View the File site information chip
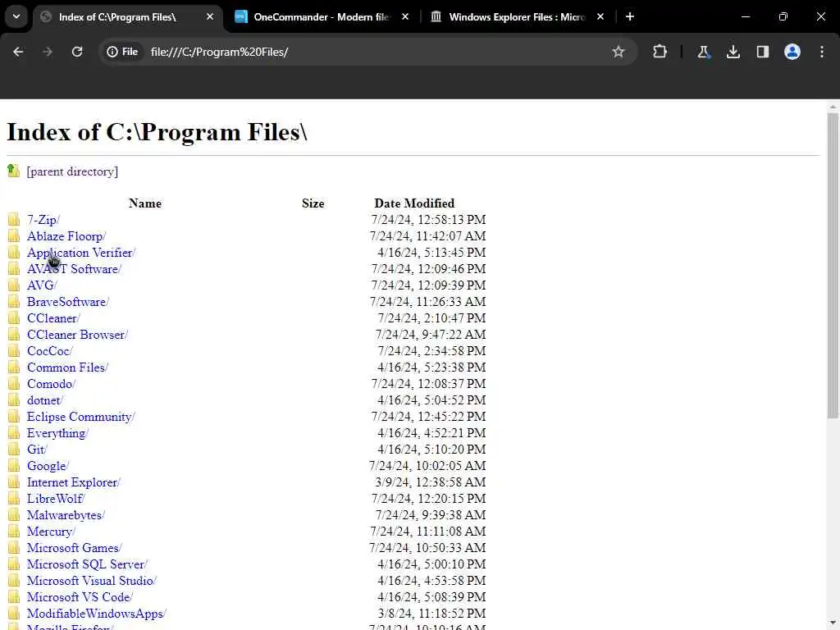Viewport: 840px width, 630px height. [123, 52]
